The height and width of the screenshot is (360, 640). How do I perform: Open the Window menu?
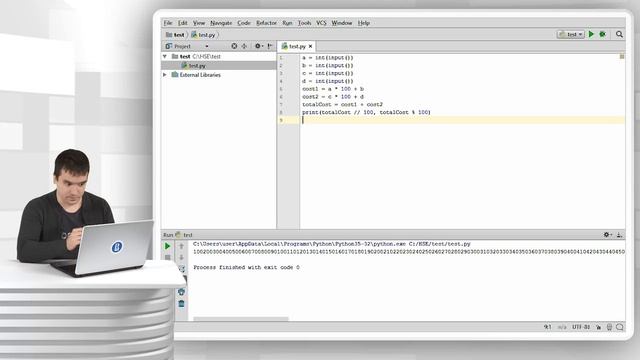(342, 23)
